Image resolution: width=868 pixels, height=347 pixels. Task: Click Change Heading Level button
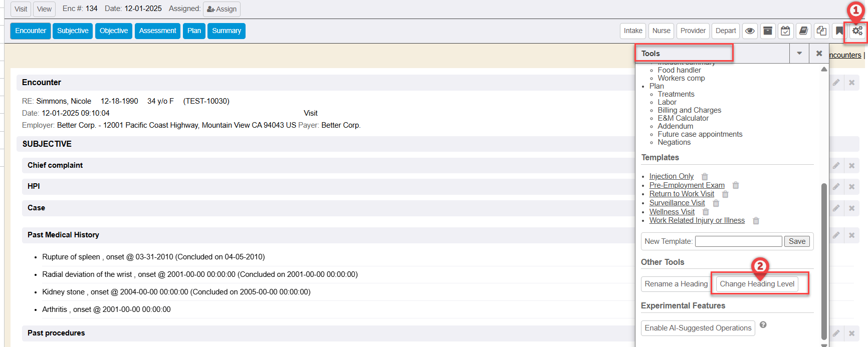757,284
